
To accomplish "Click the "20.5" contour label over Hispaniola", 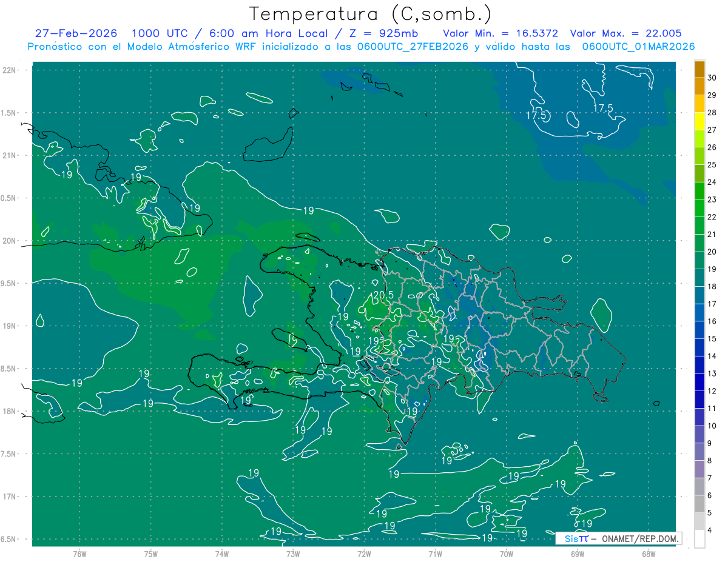I will coord(383,295).
